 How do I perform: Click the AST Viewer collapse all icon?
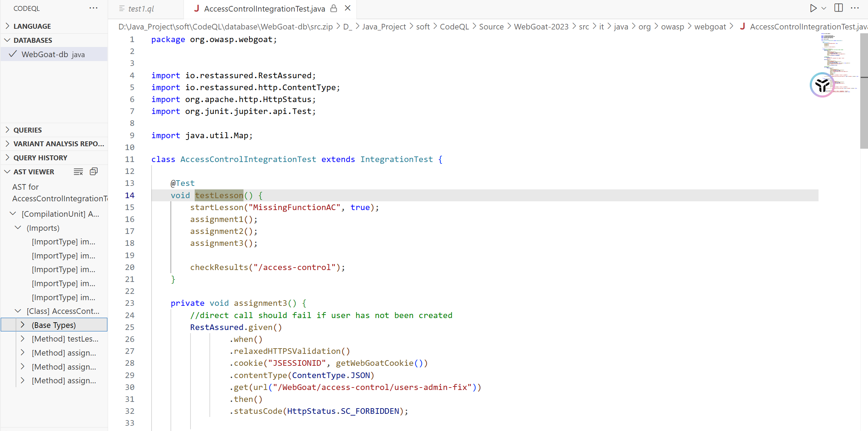(x=94, y=171)
